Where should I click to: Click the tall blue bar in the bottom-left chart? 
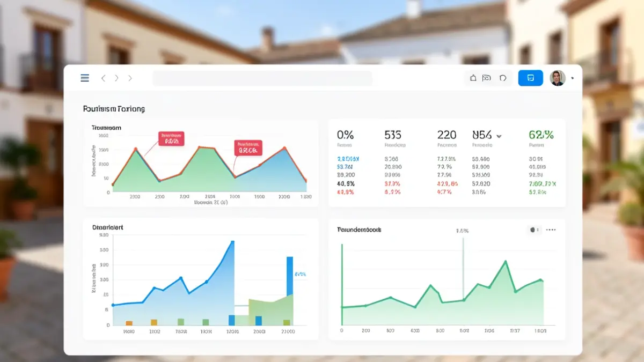(290, 276)
